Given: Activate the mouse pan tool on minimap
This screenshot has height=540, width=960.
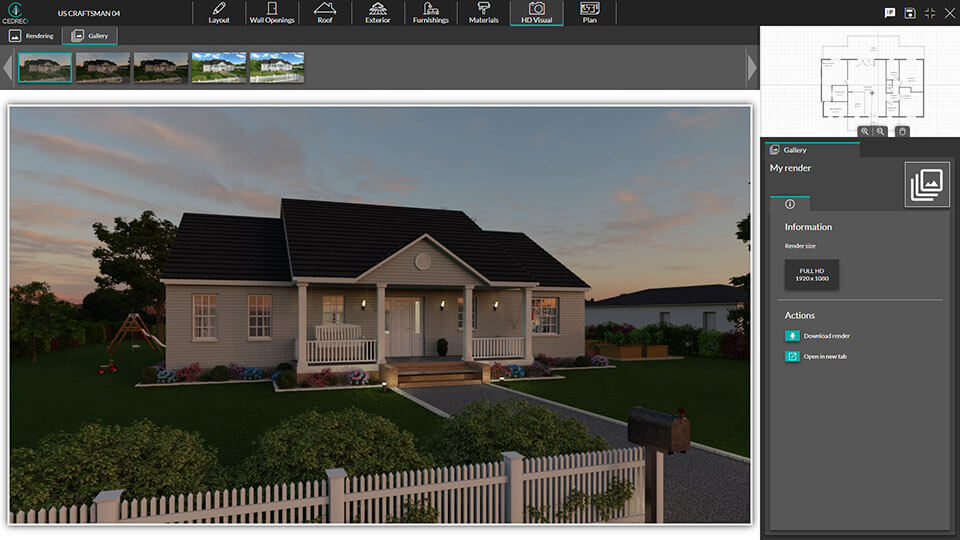Looking at the screenshot, I should pos(902,131).
